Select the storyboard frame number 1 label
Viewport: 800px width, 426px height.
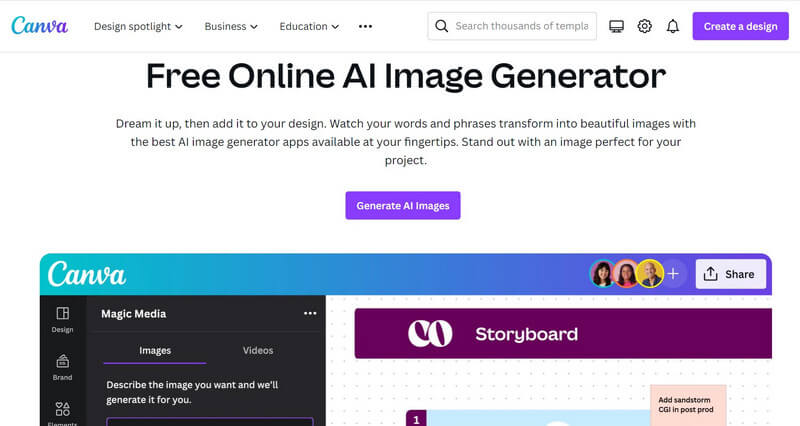click(x=416, y=419)
